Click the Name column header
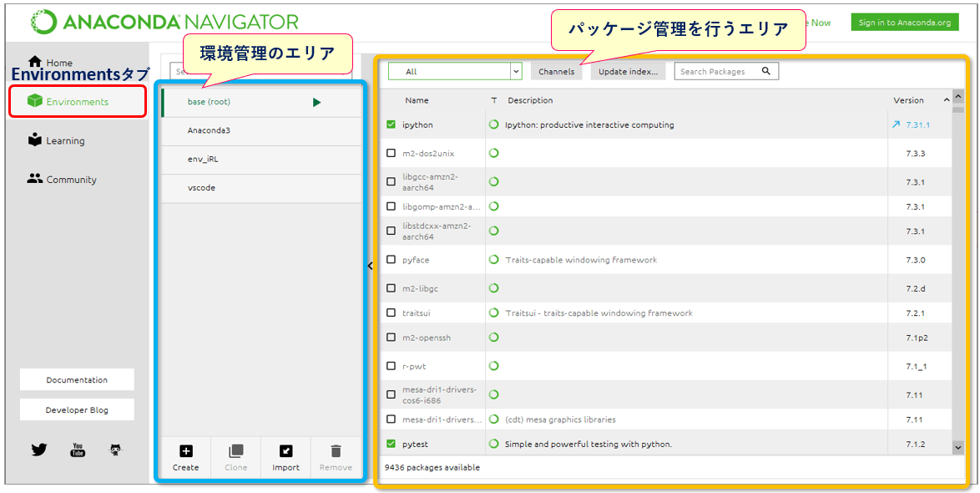This screenshot has width=980, height=493. 417,100
